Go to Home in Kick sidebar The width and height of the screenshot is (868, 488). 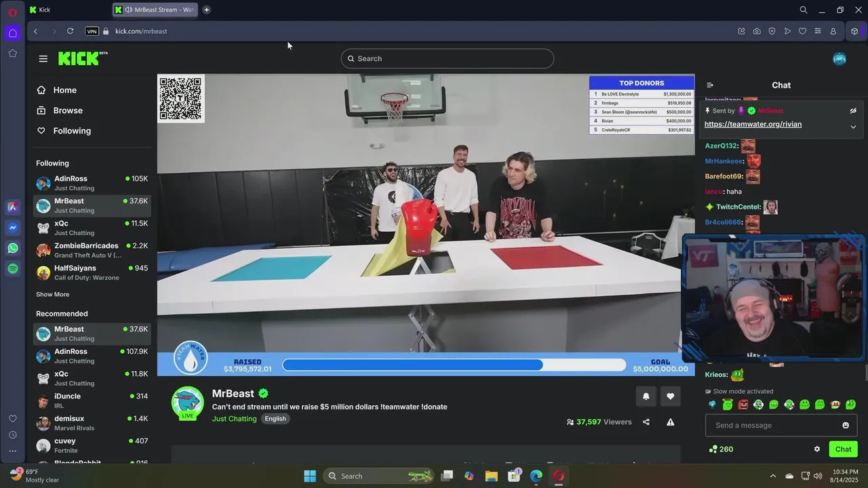pyautogui.click(x=57, y=90)
